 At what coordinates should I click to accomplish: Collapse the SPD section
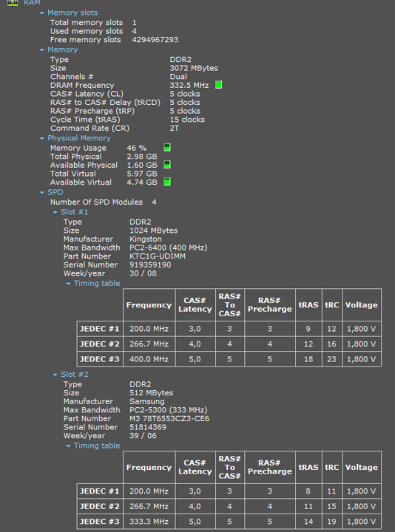pos(41,192)
